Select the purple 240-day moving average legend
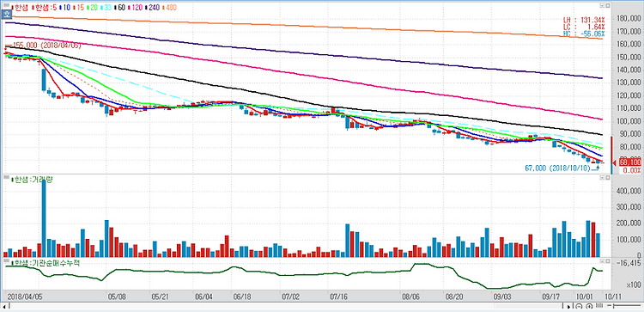The height and width of the screenshot is (312, 644). [x=152, y=8]
